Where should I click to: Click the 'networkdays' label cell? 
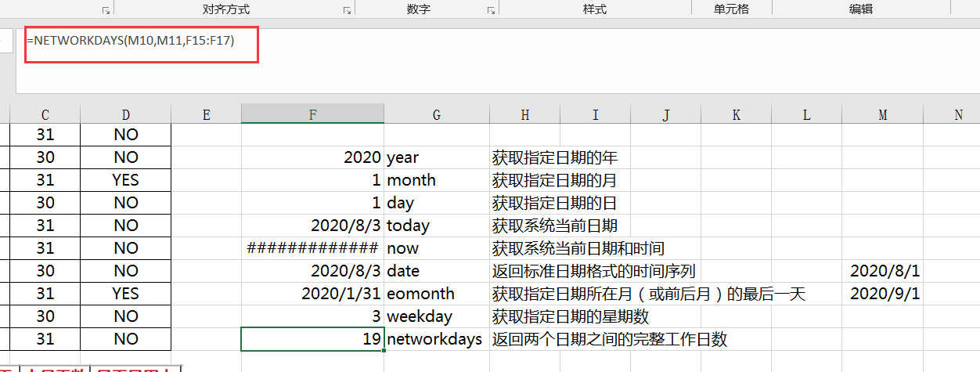click(437, 339)
